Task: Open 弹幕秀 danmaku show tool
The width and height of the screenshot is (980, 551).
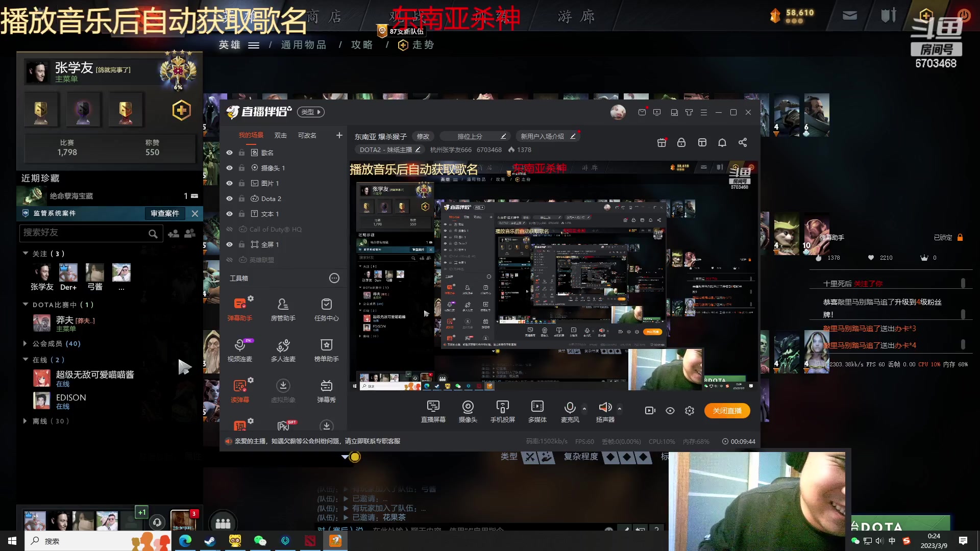Action: click(x=326, y=390)
